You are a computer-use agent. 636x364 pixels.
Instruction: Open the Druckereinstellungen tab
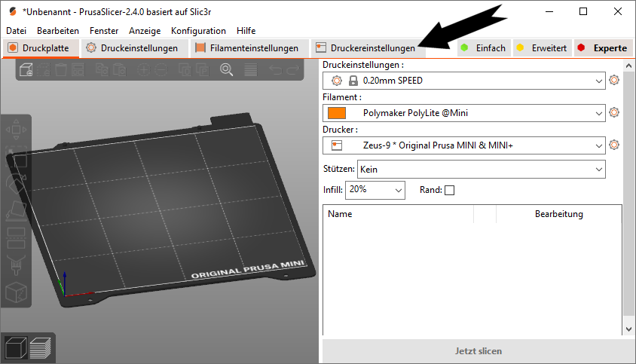pos(365,48)
